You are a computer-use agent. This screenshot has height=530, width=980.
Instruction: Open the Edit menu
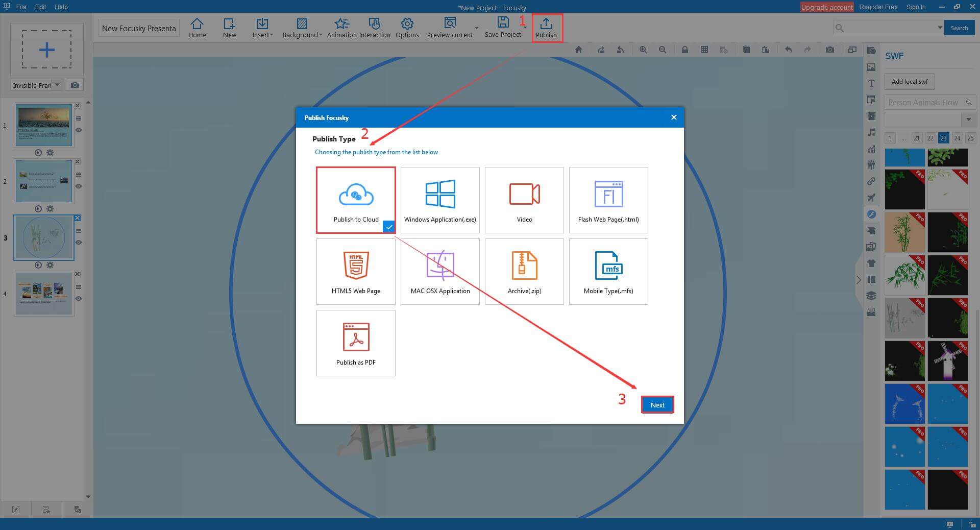pyautogui.click(x=41, y=7)
